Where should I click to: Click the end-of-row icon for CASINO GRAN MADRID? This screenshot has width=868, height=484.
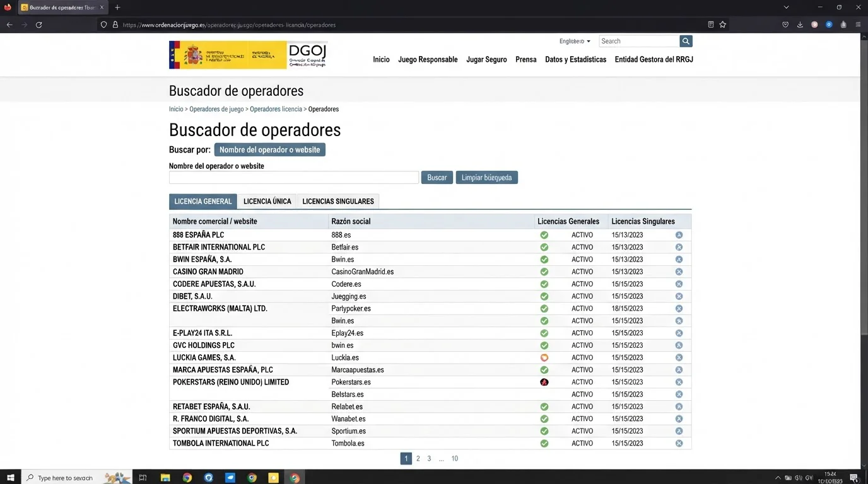pyautogui.click(x=679, y=272)
